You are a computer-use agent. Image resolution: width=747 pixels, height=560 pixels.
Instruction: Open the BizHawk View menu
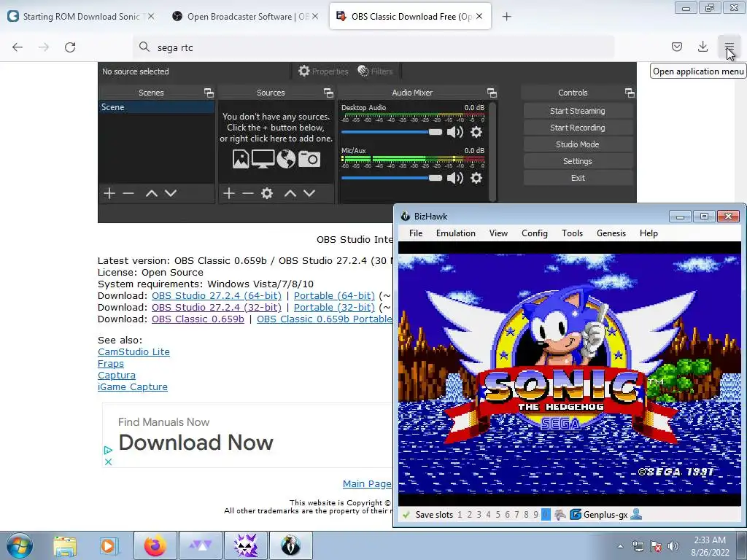498,233
